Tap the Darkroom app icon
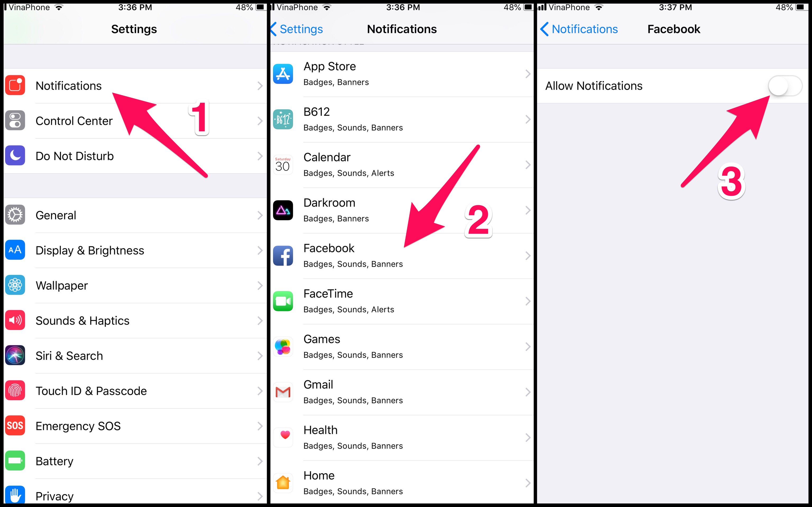Screen dimensions: 812x507 coord(283,210)
